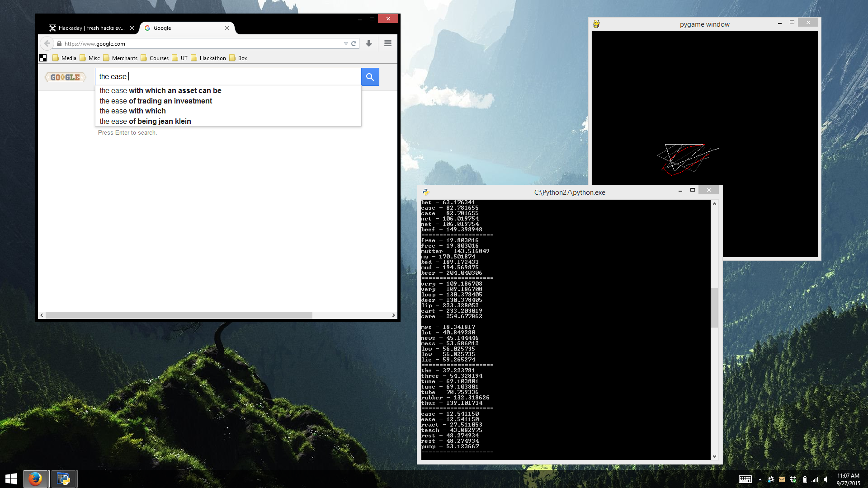Screen dimensions: 868x488
Task: Open the URL bar history dropdown
Action: click(x=346, y=44)
